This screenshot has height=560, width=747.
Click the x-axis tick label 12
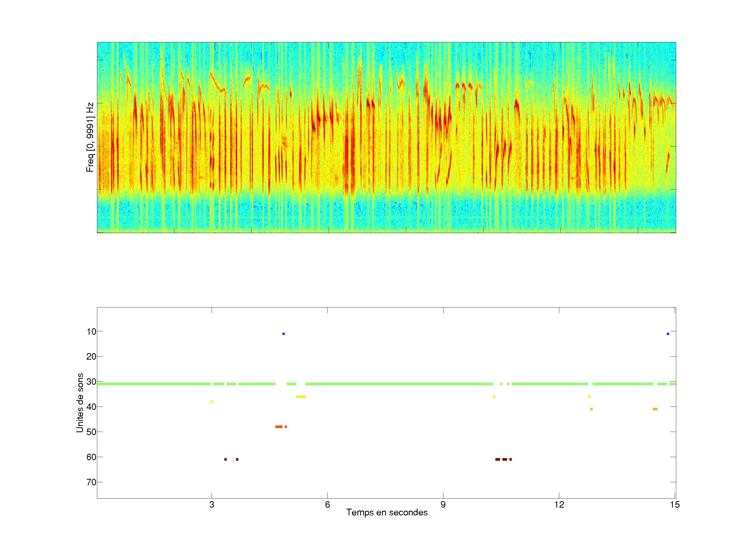coord(559,505)
